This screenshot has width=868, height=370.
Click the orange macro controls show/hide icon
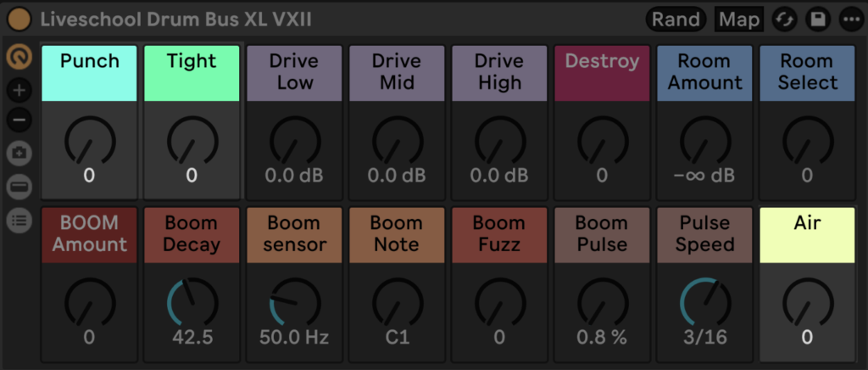(x=19, y=57)
